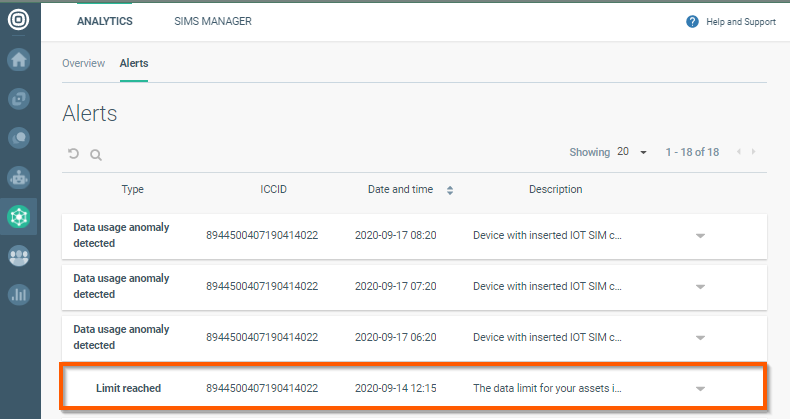
Task: Switch to the ANALYTICS tab
Action: (105, 21)
